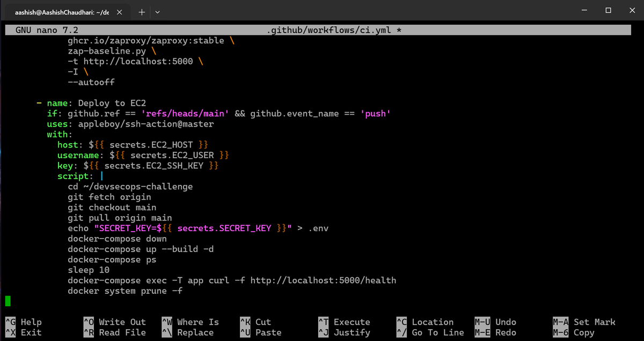This screenshot has width=644, height=341.
Task: Click the ^C Location shortcut
Action: point(425,322)
